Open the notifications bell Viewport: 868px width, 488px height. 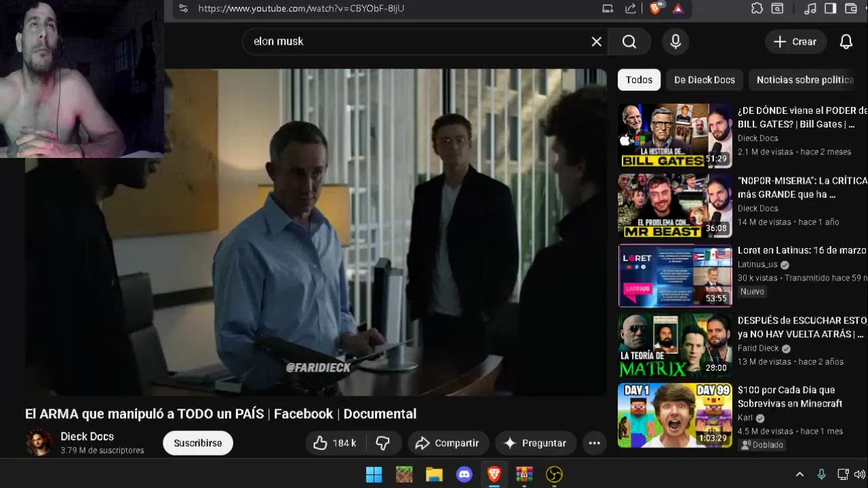point(846,41)
